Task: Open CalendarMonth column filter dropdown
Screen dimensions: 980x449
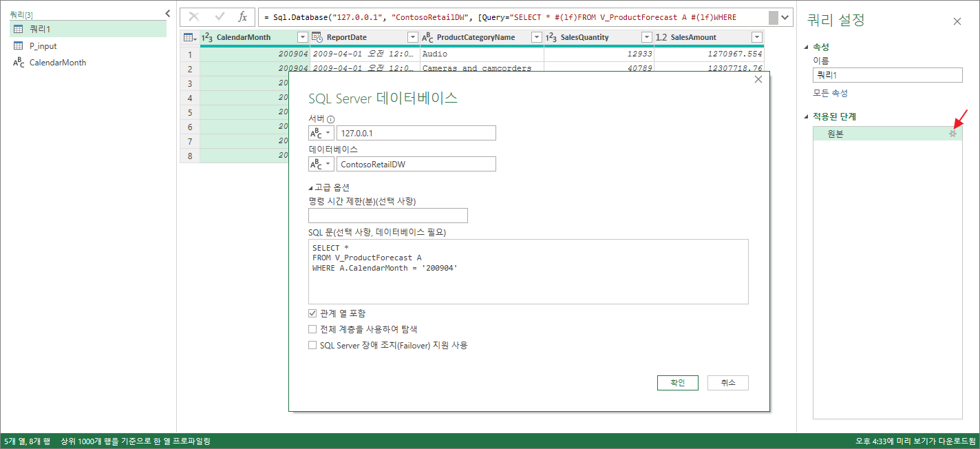Action: [x=302, y=37]
